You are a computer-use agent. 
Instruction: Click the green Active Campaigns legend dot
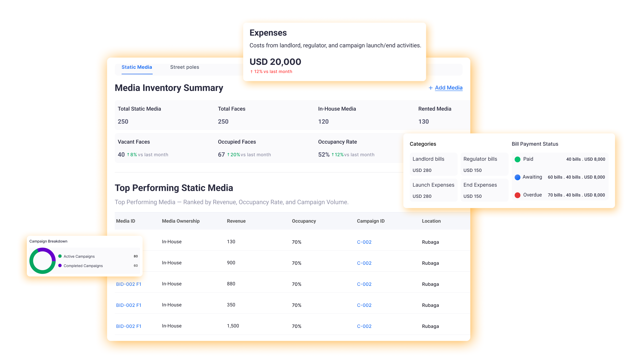point(60,256)
